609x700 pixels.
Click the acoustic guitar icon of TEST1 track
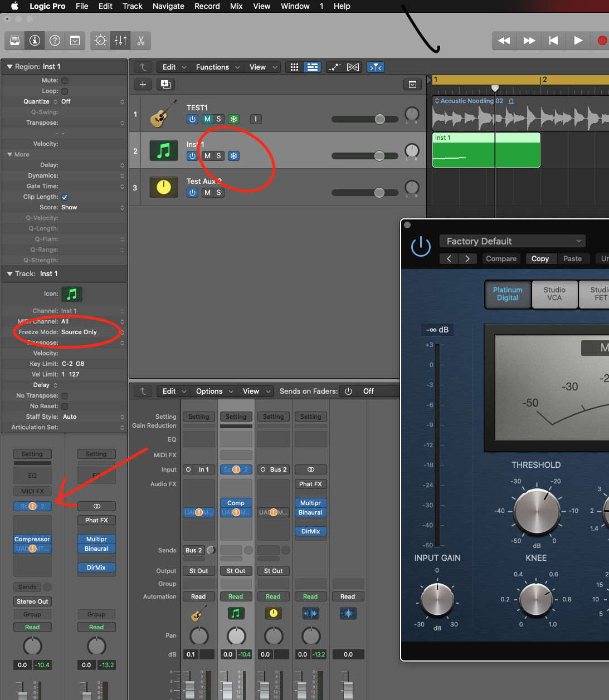(x=164, y=114)
